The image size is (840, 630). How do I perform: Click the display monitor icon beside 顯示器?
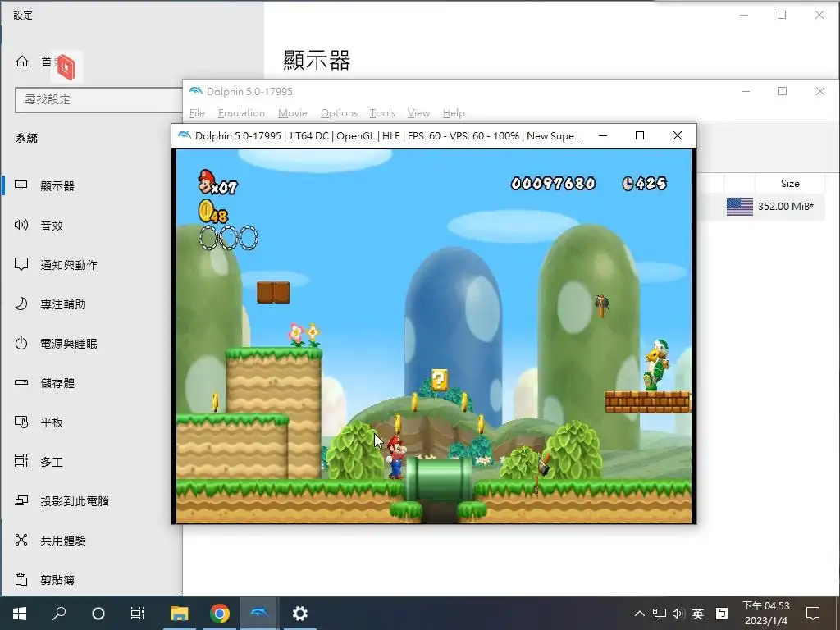(21, 185)
